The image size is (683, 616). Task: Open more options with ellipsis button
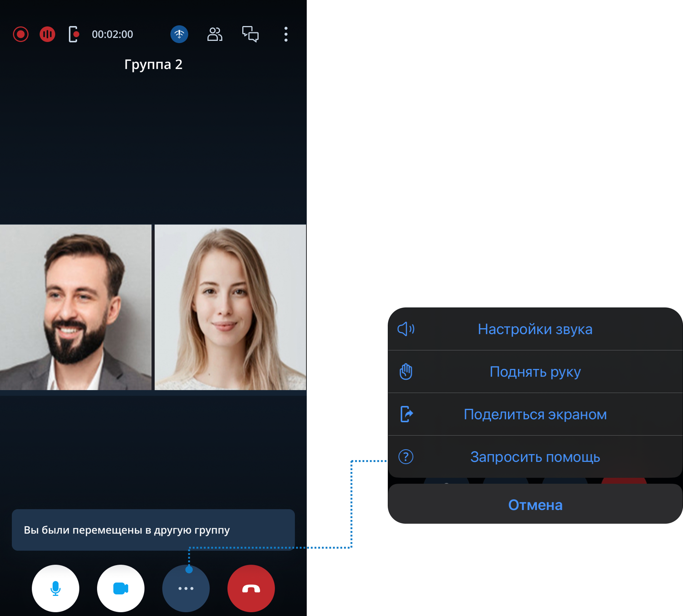tap(186, 588)
